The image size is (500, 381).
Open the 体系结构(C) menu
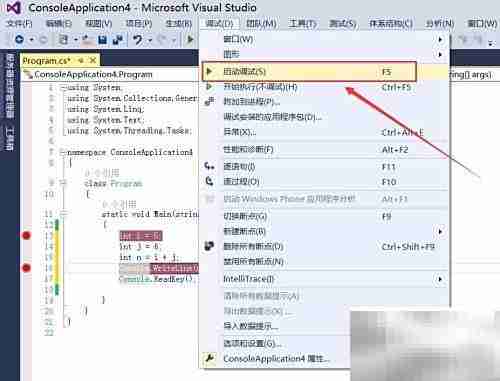[391, 24]
